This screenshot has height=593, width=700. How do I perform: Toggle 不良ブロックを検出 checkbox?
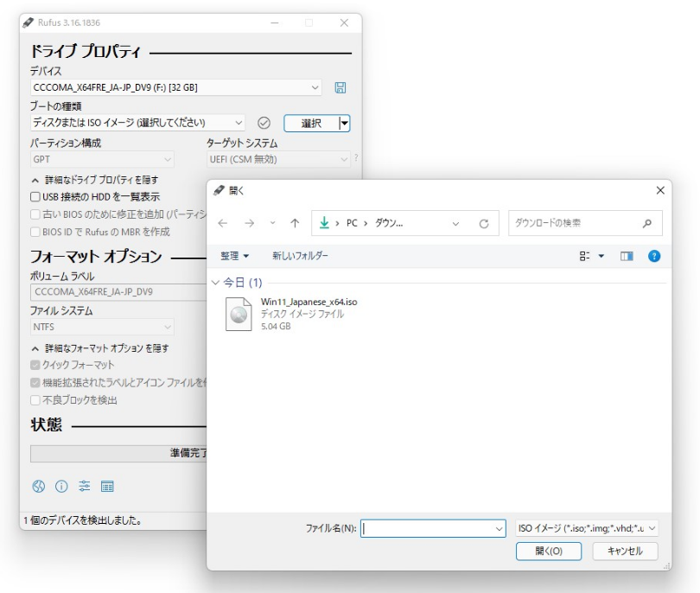35,400
